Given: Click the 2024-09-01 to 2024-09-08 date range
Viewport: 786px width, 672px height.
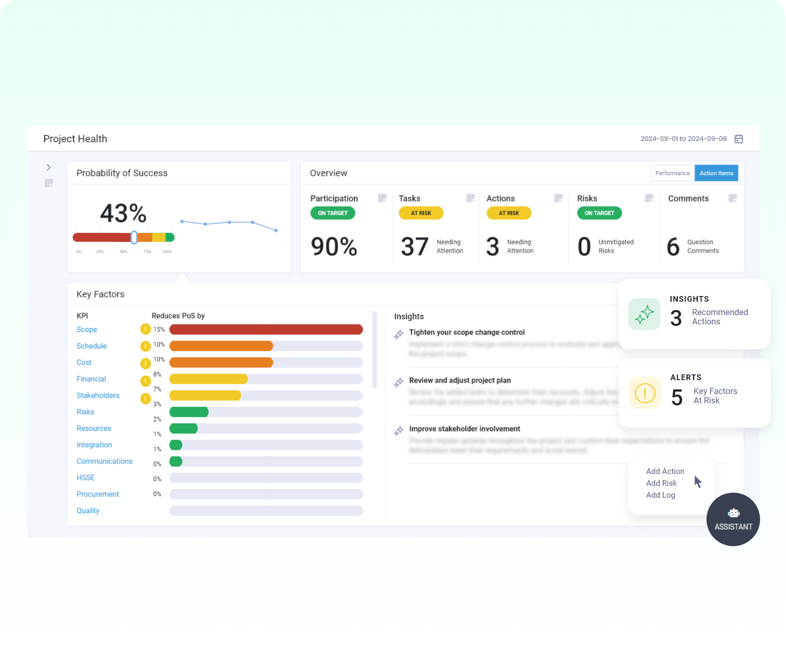Looking at the screenshot, I should pos(683,139).
